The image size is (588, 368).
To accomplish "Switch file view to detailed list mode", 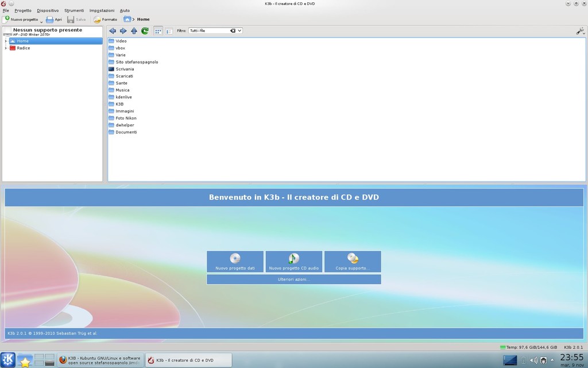I will (168, 31).
